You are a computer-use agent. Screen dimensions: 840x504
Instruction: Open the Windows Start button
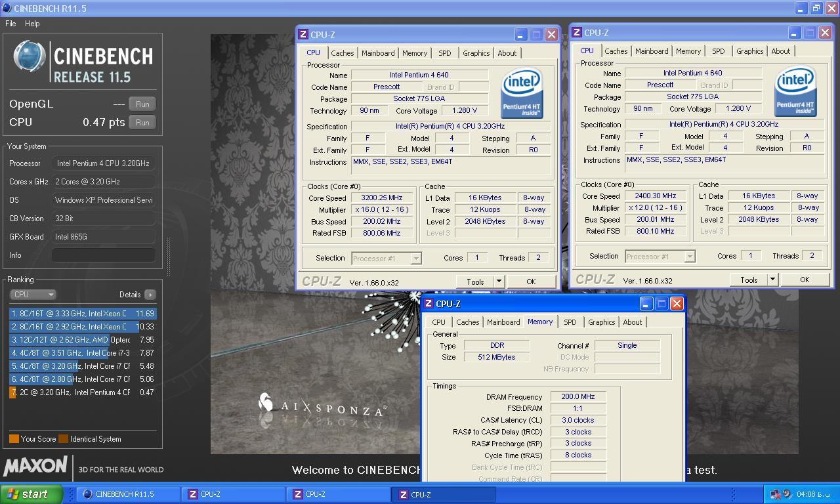[x=31, y=494]
